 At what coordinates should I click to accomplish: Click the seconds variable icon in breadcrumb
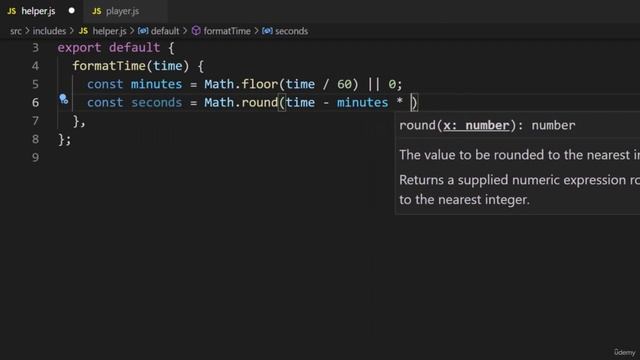pyautogui.click(x=267, y=31)
